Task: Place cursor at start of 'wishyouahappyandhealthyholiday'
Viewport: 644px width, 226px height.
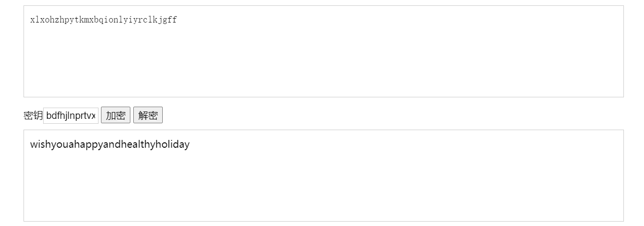Action: 30,145
